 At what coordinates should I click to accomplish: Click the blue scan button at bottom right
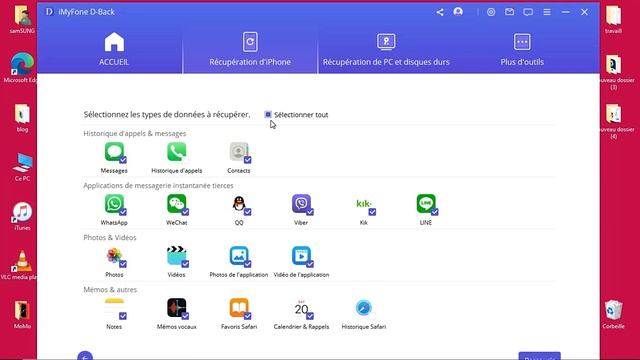point(540,356)
